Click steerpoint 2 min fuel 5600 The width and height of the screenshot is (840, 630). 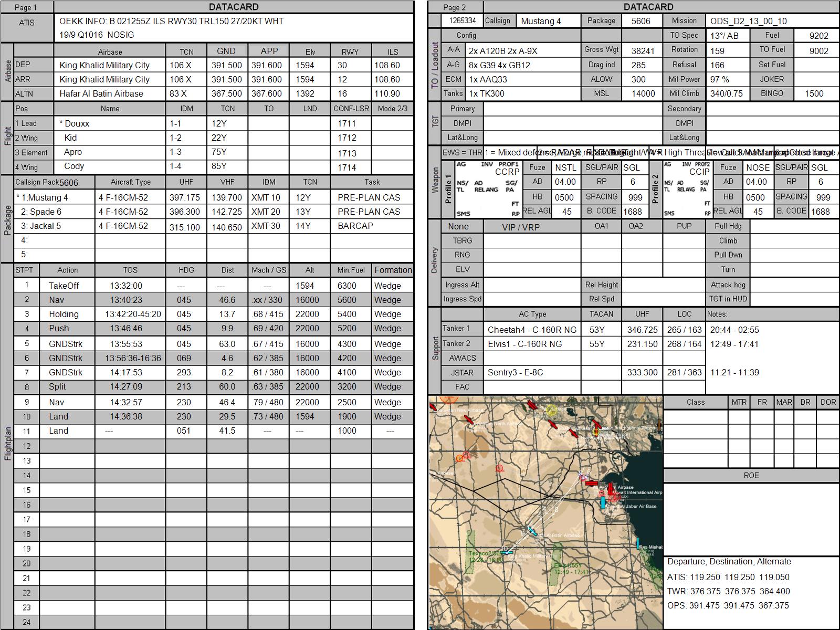(x=346, y=300)
